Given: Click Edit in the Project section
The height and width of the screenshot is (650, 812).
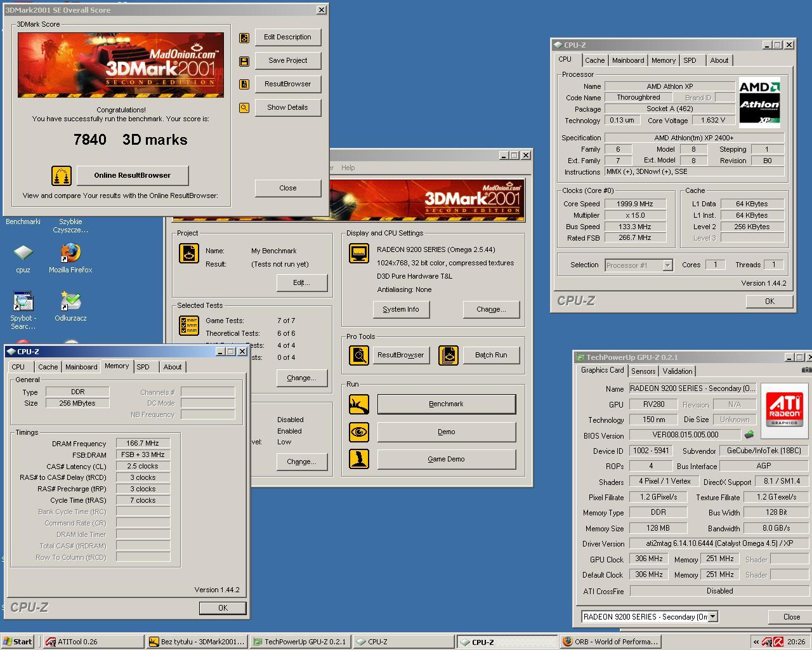Looking at the screenshot, I should [301, 282].
